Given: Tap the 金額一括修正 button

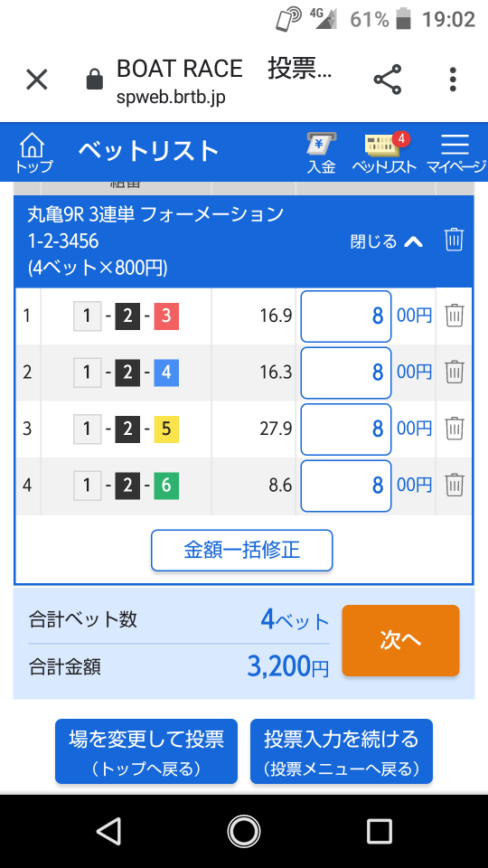Looking at the screenshot, I should click(x=242, y=551).
